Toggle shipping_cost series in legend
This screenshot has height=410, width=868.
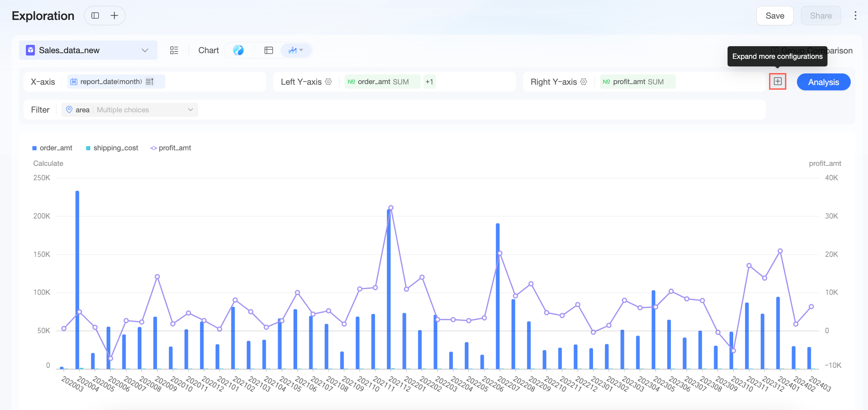coord(112,148)
